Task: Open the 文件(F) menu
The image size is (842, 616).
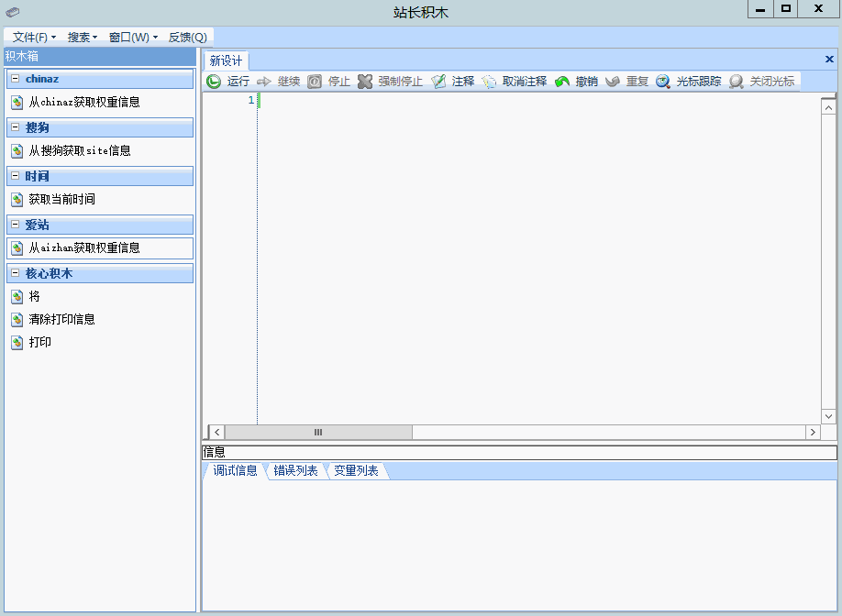Action: [x=34, y=38]
